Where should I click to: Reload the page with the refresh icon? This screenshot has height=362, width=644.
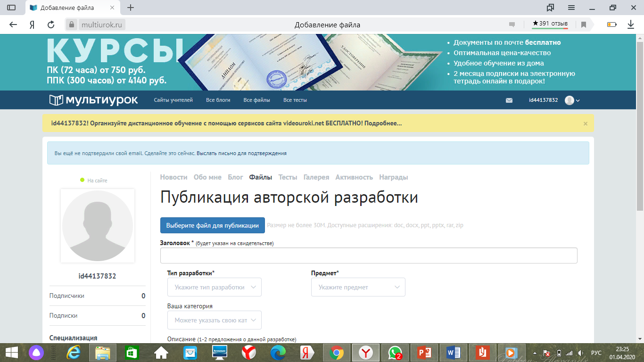click(x=51, y=25)
